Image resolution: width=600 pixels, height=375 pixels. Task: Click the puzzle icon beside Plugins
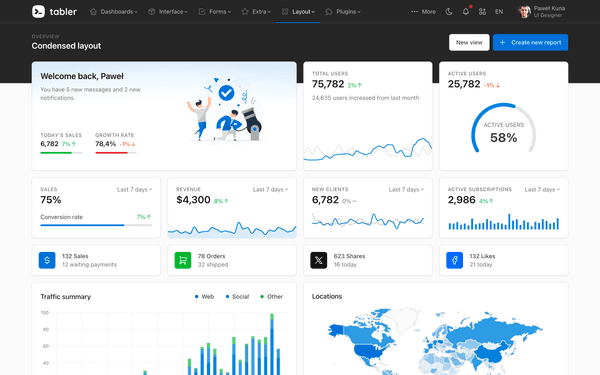tap(329, 12)
